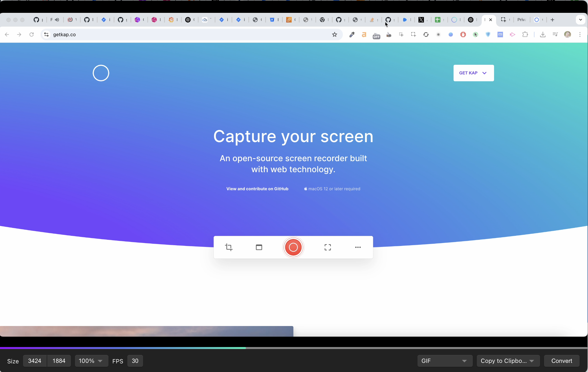Switch to the cloud icon tab

tap(205, 20)
